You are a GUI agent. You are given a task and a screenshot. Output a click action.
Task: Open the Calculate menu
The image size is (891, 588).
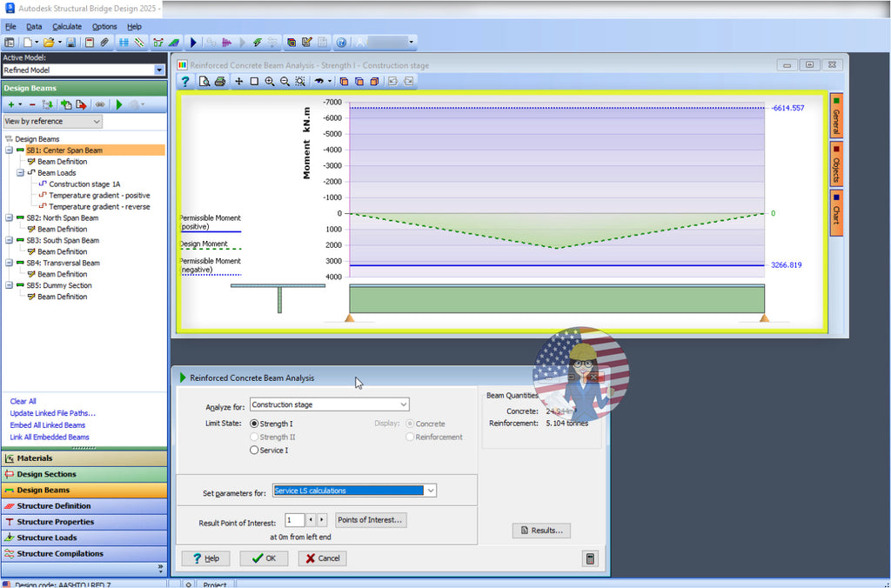coord(69,26)
